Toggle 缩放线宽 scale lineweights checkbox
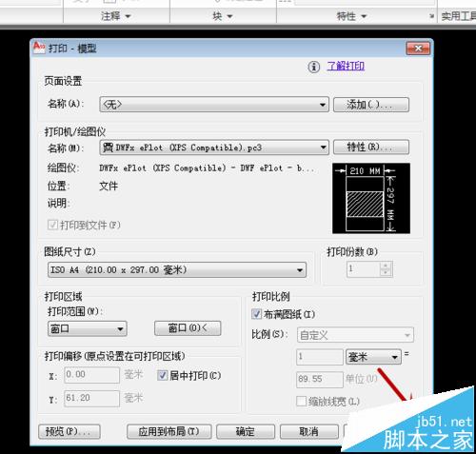 point(301,402)
